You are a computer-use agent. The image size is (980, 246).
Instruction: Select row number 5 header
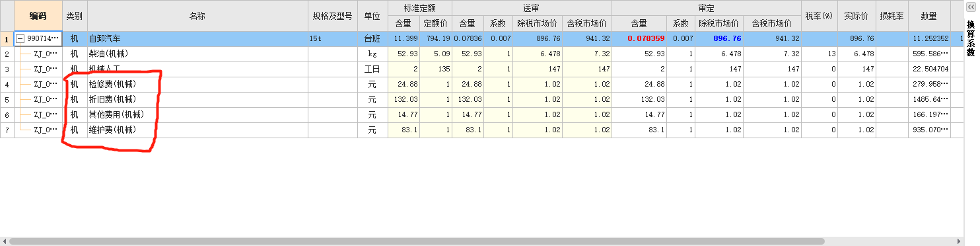7,99
